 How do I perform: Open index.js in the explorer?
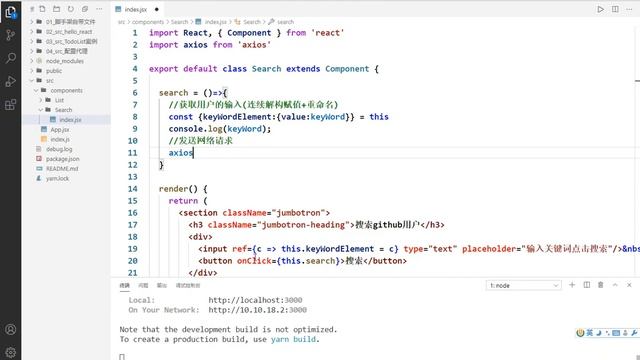60,139
